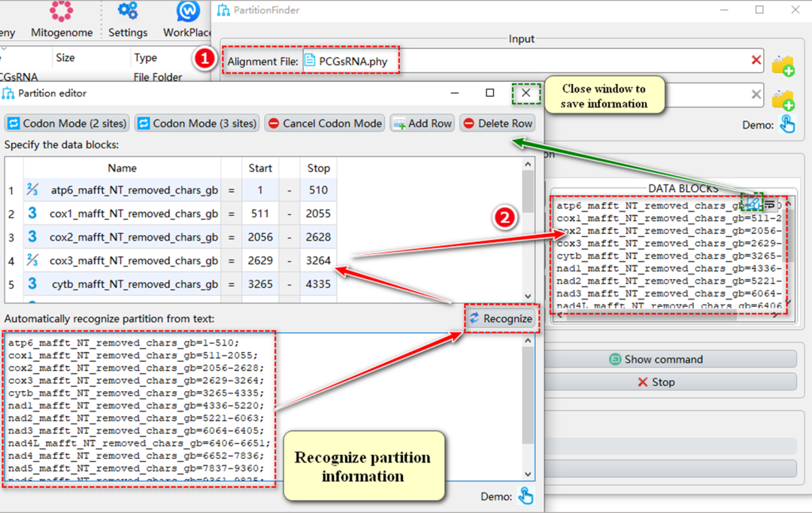Minimize the Partition editor window

(x=455, y=93)
